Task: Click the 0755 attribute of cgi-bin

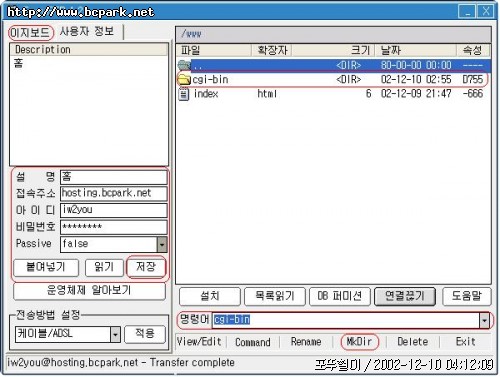Action: point(473,79)
